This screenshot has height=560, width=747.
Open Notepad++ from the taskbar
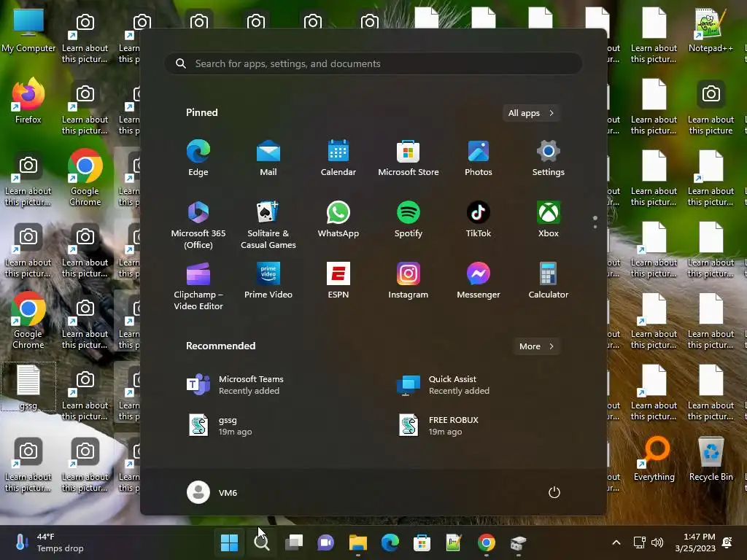[x=454, y=542]
